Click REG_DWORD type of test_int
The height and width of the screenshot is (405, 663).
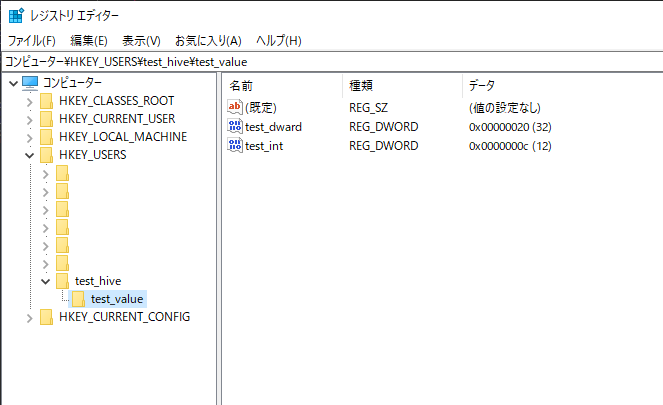[x=384, y=146]
